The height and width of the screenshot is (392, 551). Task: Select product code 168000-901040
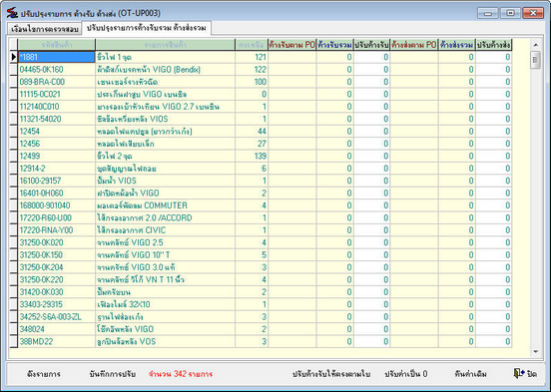(57, 205)
